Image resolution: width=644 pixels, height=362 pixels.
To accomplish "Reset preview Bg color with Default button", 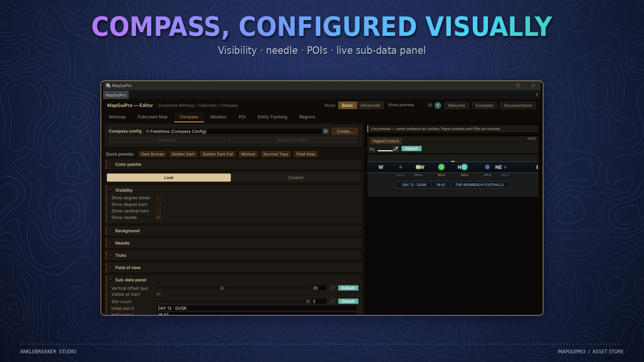I will tap(412, 149).
